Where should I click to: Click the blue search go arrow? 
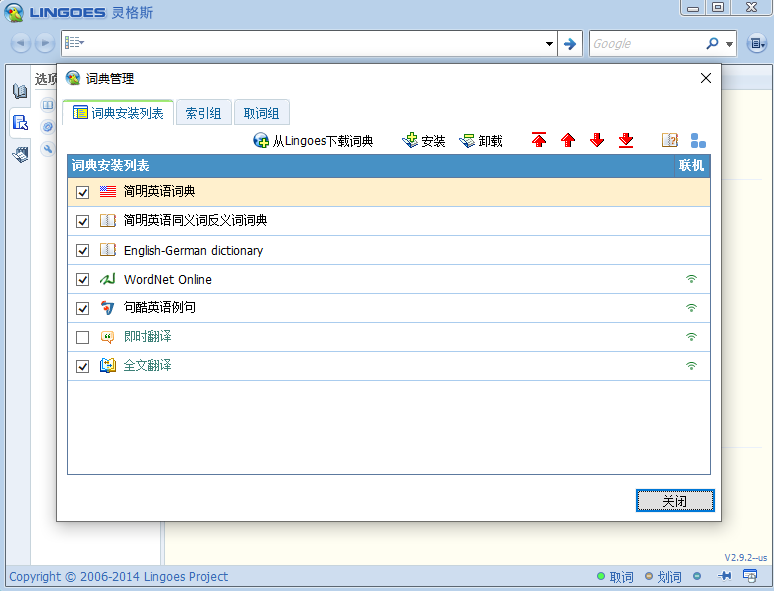pyautogui.click(x=570, y=43)
